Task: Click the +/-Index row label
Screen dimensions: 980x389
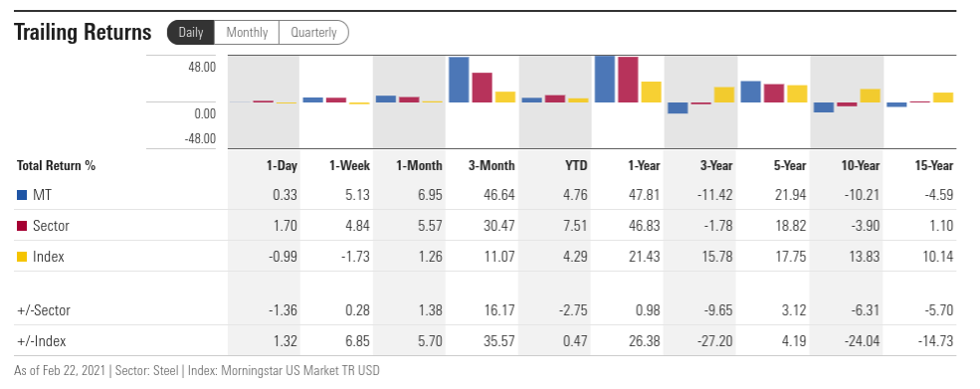Action: click(41, 341)
